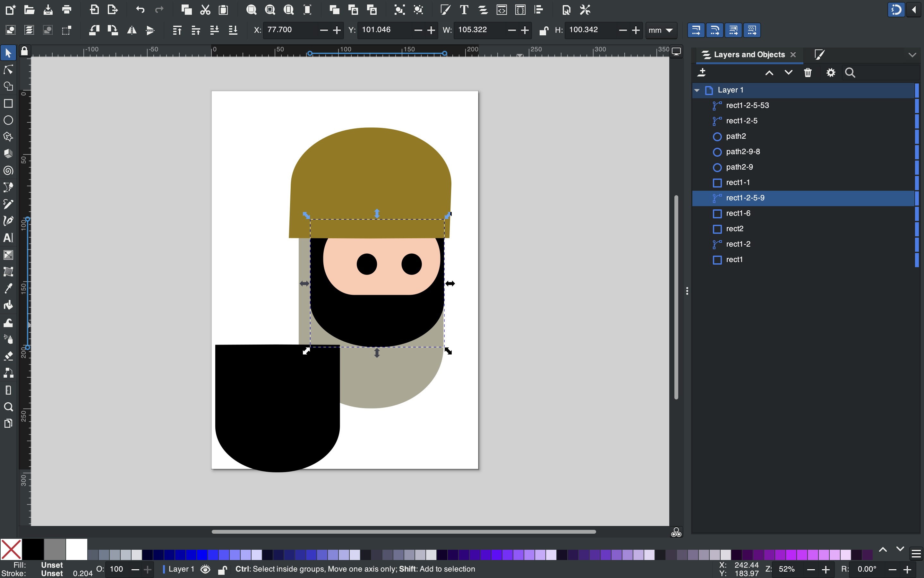Close the Layers and Objects tab
924x578 pixels.
click(793, 55)
